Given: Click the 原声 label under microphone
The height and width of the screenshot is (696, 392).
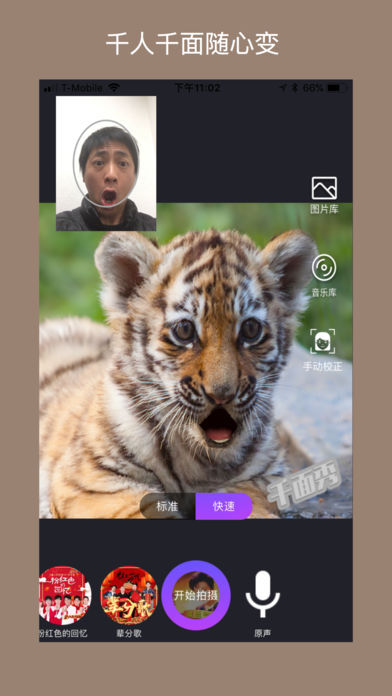Looking at the screenshot, I should click(x=263, y=633).
